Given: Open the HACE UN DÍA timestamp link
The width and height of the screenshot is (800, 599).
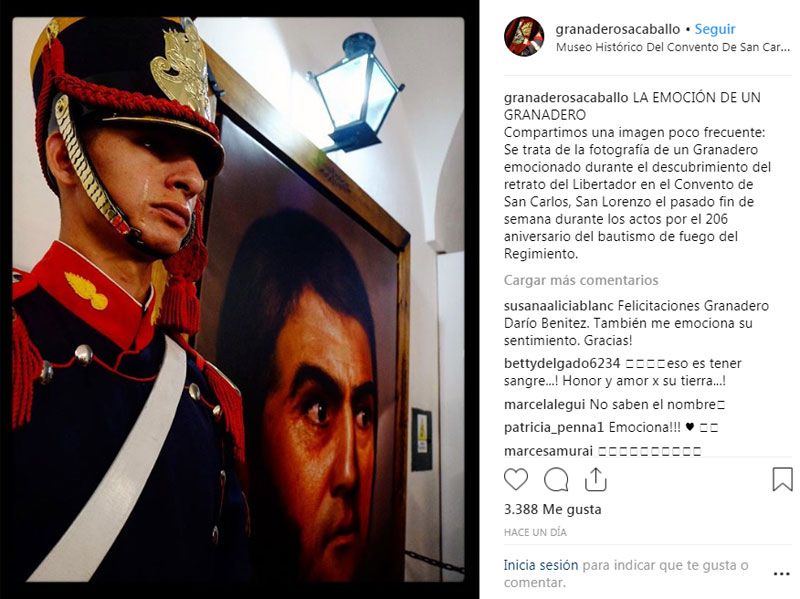Looking at the screenshot, I should (x=535, y=532).
